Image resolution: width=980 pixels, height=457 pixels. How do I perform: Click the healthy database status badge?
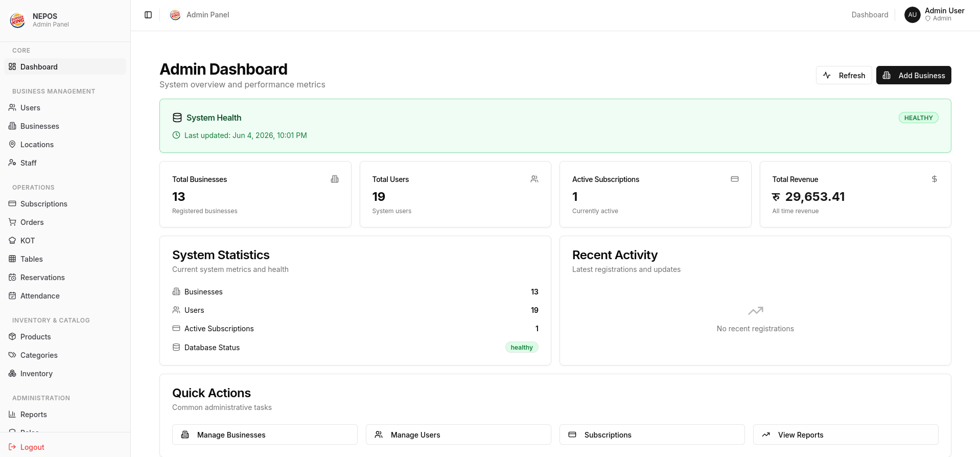(522, 347)
